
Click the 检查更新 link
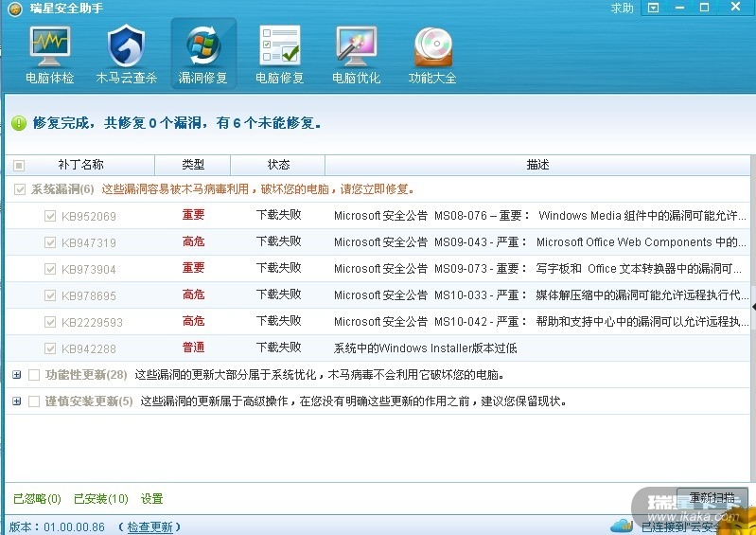(x=149, y=526)
